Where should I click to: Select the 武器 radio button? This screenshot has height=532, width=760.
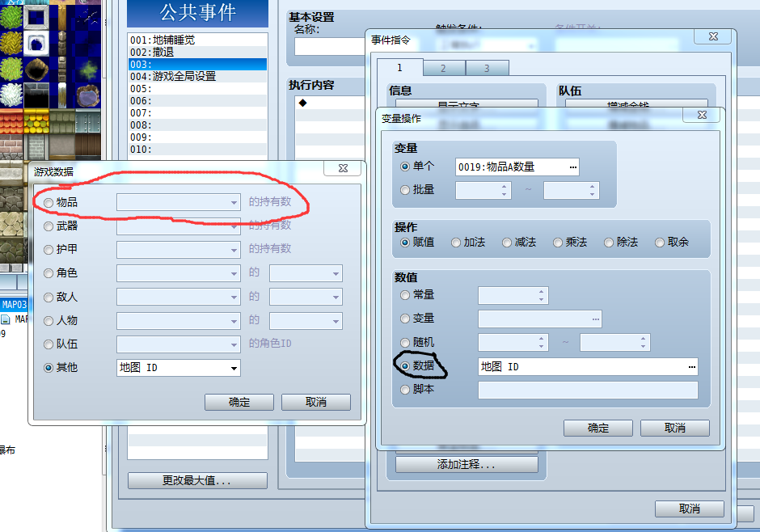point(49,226)
